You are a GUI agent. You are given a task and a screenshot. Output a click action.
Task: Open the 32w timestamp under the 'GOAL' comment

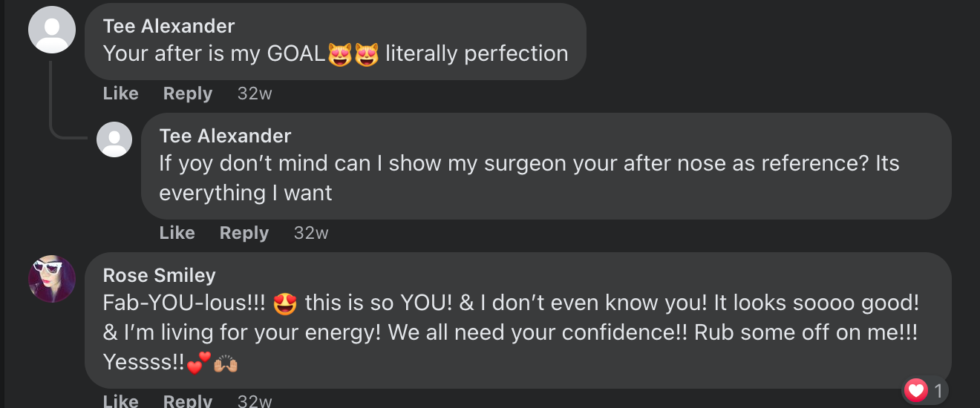click(255, 93)
